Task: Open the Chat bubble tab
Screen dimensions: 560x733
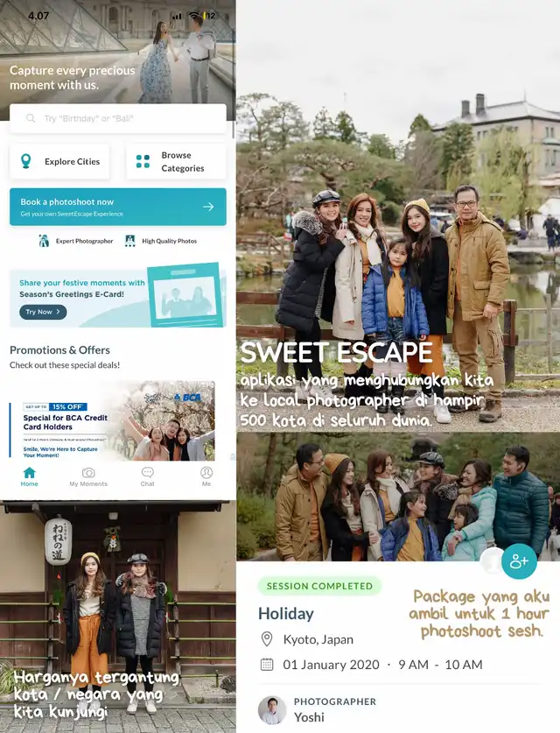Action: pos(148,473)
